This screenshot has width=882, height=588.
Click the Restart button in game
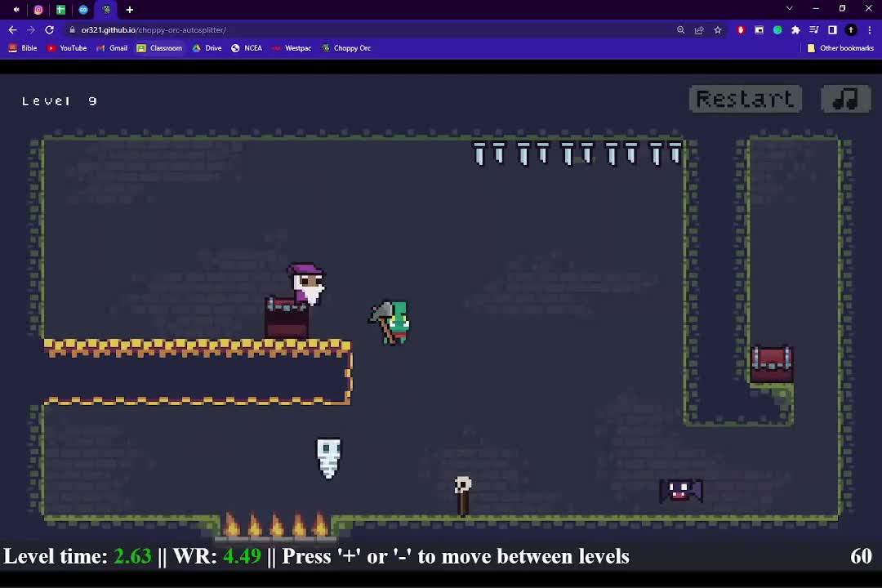[x=745, y=99]
